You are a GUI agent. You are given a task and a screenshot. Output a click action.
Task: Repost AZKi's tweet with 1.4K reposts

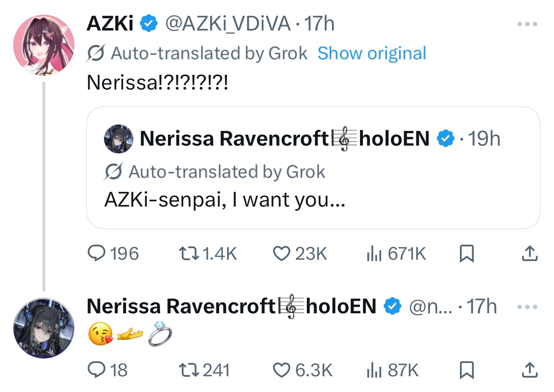pos(208,253)
